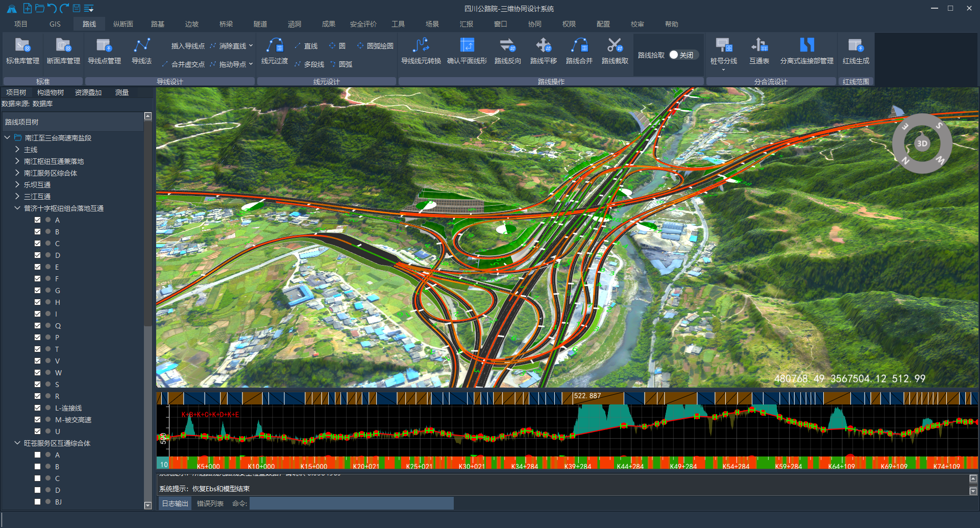This screenshot has width=980, height=528.
Task: Click the 路线反向 icon
Action: 507,51
